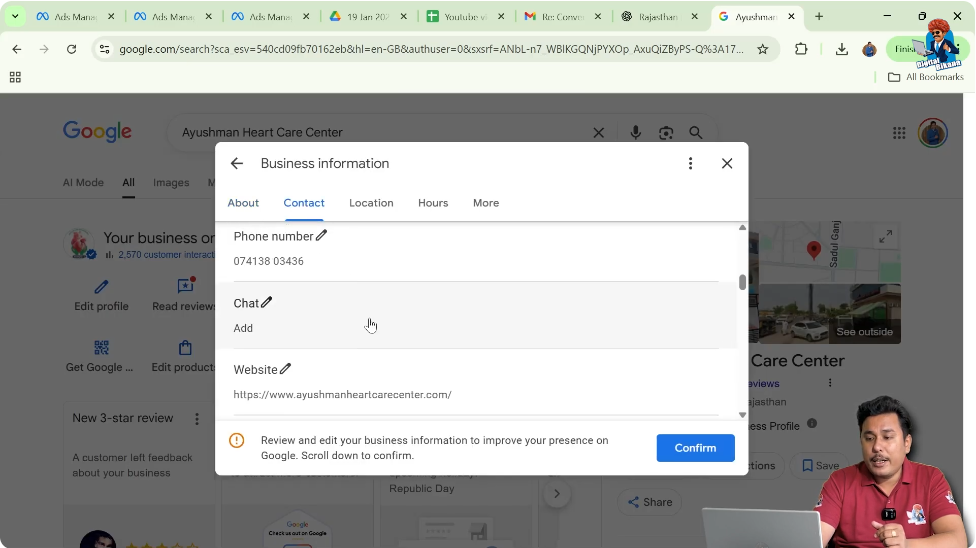Click the Save button

[820, 465]
